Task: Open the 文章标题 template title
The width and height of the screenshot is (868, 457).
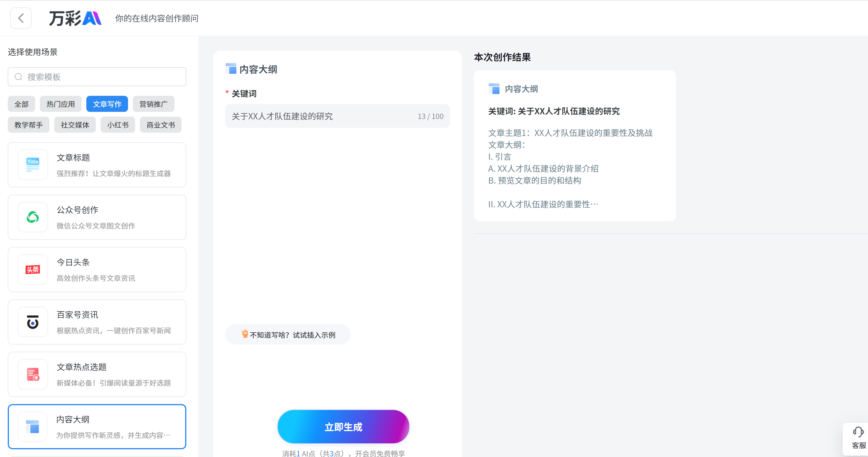Action: [x=73, y=157]
